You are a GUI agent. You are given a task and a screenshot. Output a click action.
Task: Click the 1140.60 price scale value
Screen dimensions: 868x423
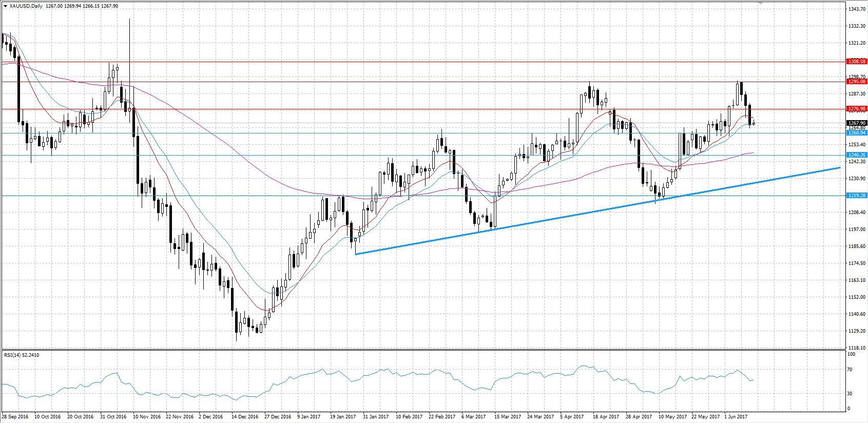(857, 314)
